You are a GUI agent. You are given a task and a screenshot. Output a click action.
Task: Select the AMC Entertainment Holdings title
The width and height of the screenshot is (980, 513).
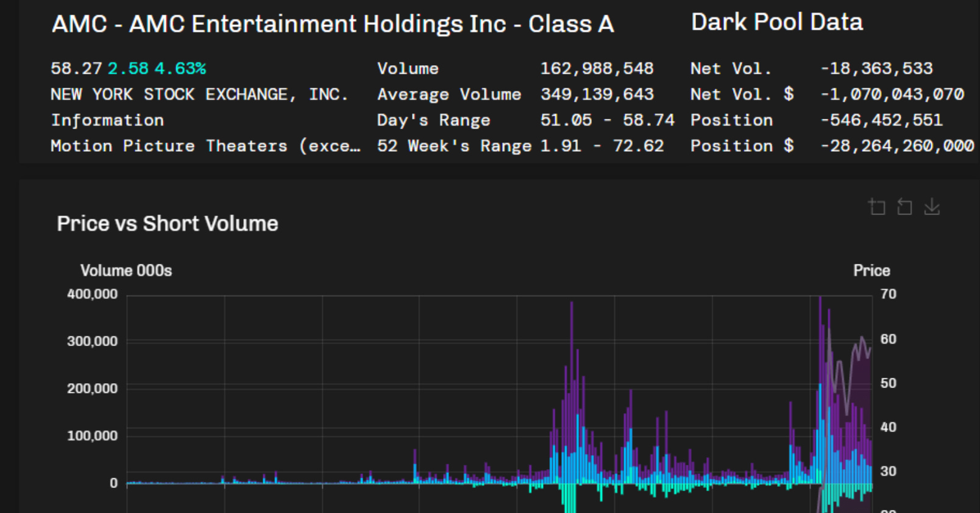333,24
